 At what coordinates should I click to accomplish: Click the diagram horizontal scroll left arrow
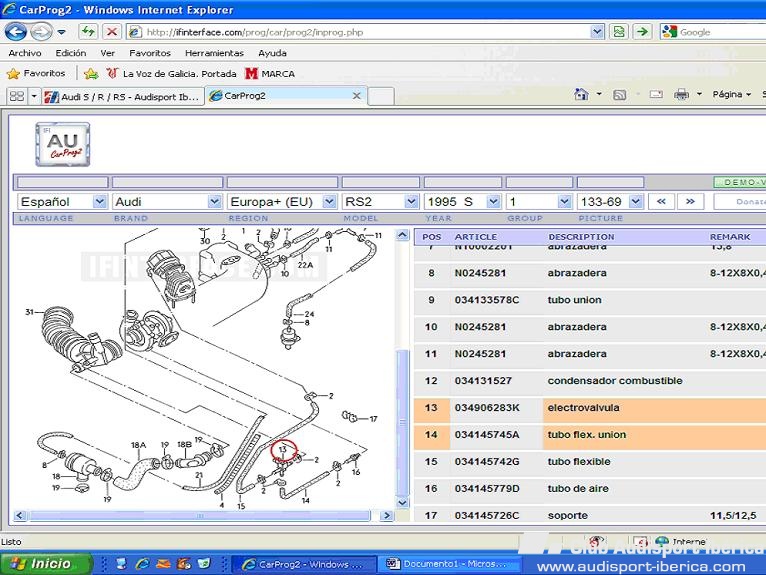point(20,515)
